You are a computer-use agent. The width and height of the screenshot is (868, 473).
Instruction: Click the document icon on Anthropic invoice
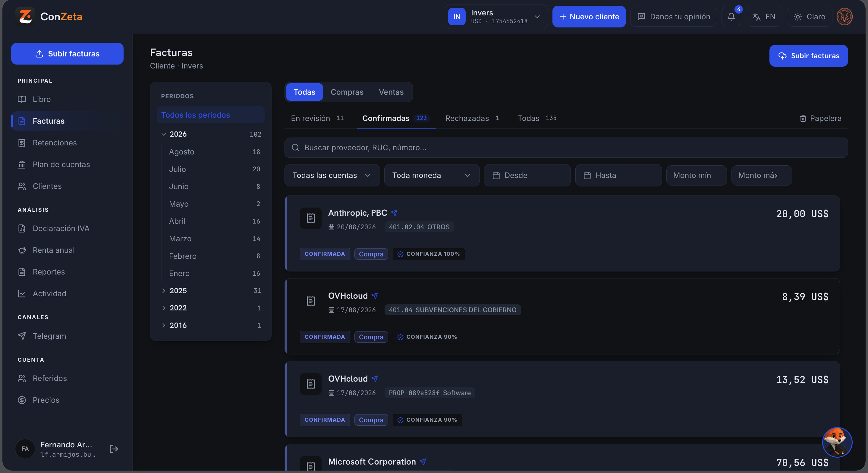click(x=311, y=218)
